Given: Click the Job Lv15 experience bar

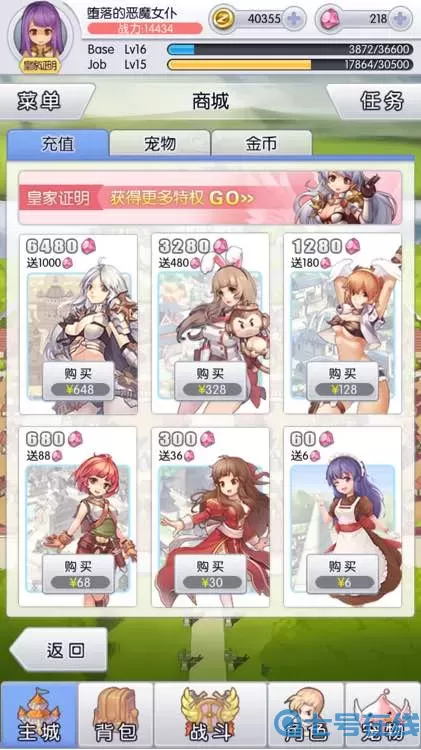Looking at the screenshot, I should pos(290,65).
